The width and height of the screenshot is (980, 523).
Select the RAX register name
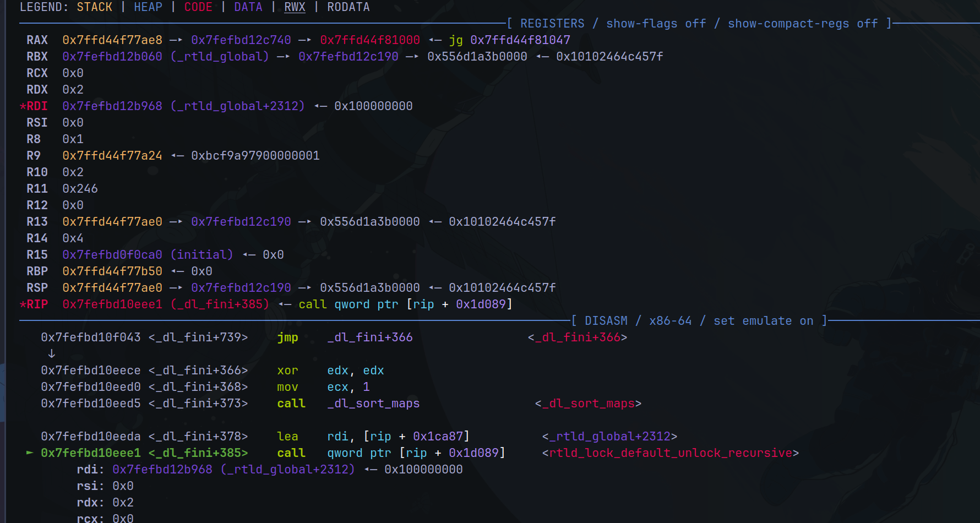click(x=37, y=40)
